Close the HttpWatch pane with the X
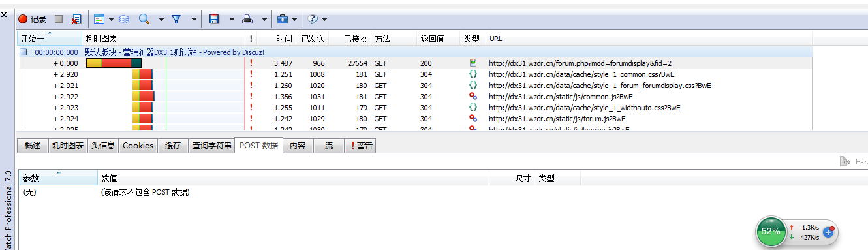The image size is (868, 250). [x=4, y=14]
